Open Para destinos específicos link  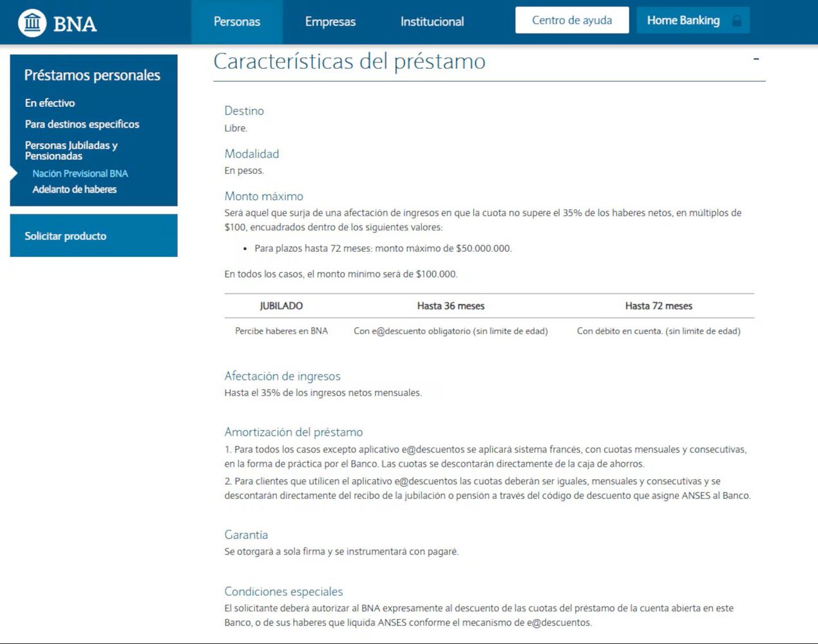click(82, 124)
